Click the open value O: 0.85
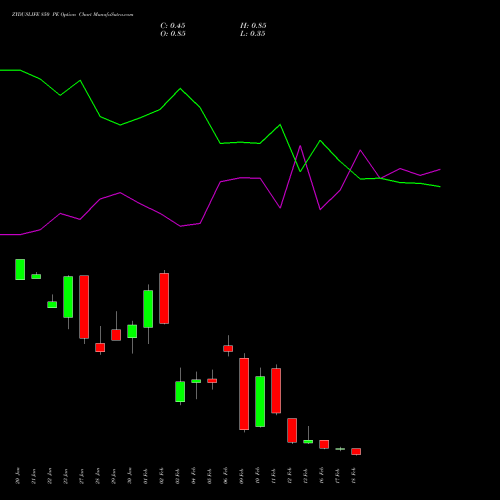 (173, 34)
